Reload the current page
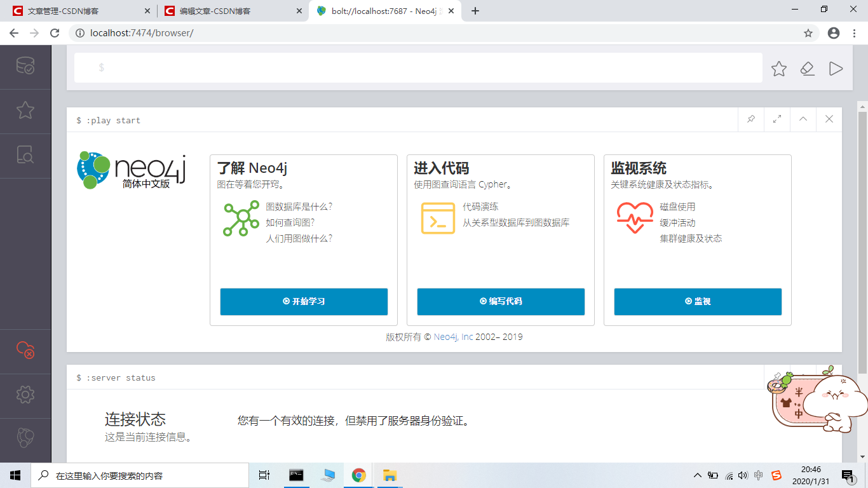Viewport: 868px width, 488px height. [x=55, y=33]
